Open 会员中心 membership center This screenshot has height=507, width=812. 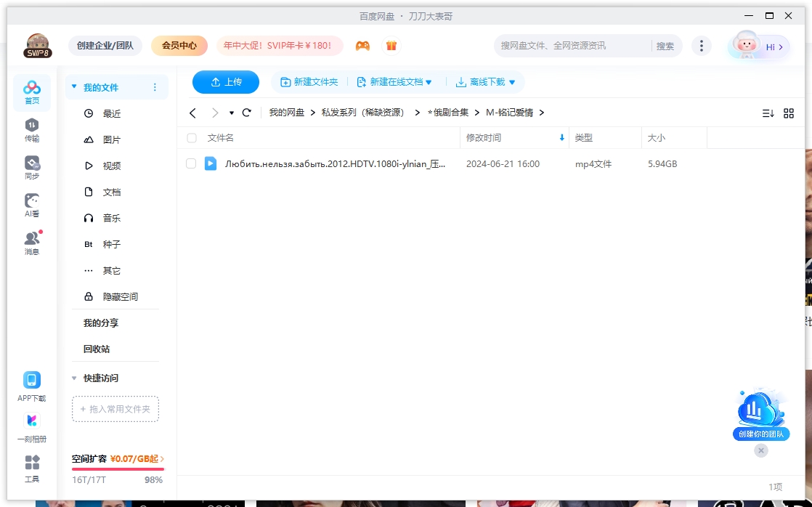pyautogui.click(x=179, y=45)
